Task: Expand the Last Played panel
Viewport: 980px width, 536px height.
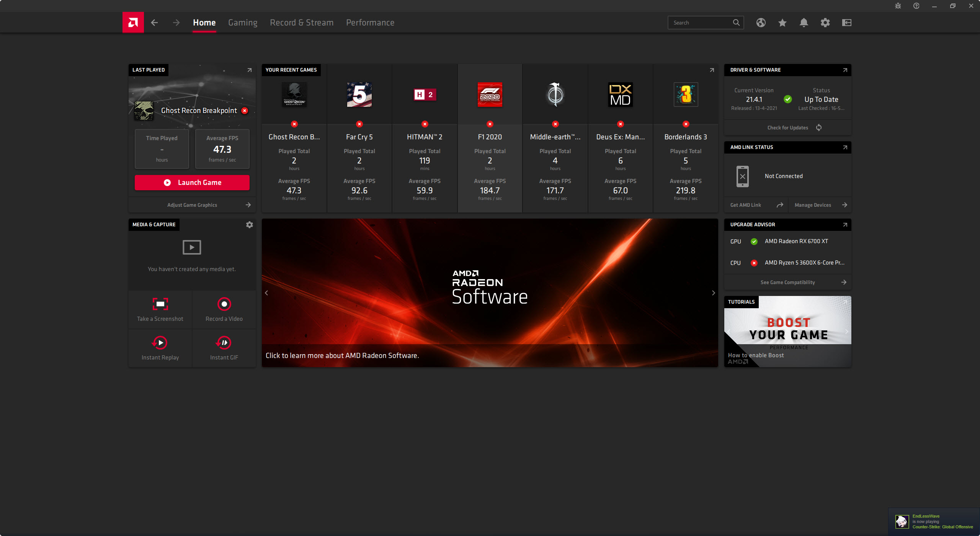Action: coord(250,70)
